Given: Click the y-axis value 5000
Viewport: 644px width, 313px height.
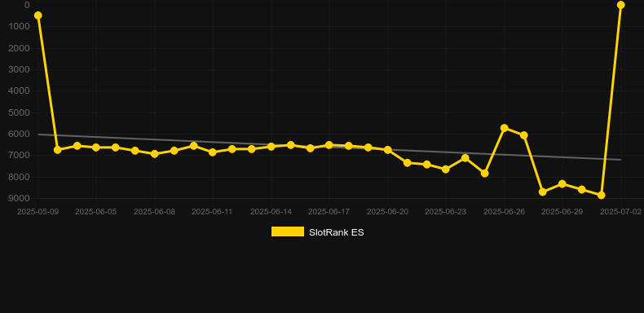Looking at the screenshot, I should click(x=19, y=112).
